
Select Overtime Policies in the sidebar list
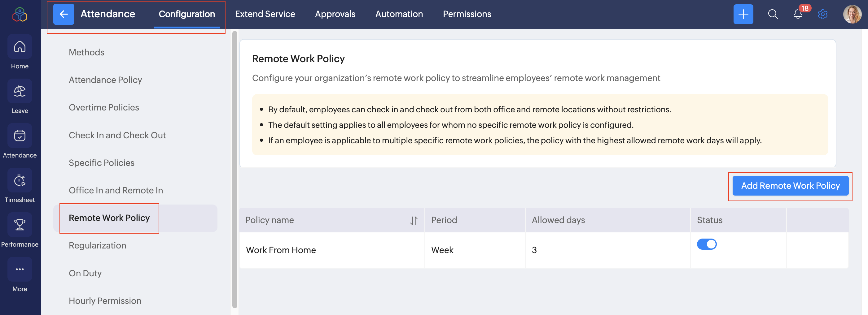(104, 107)
